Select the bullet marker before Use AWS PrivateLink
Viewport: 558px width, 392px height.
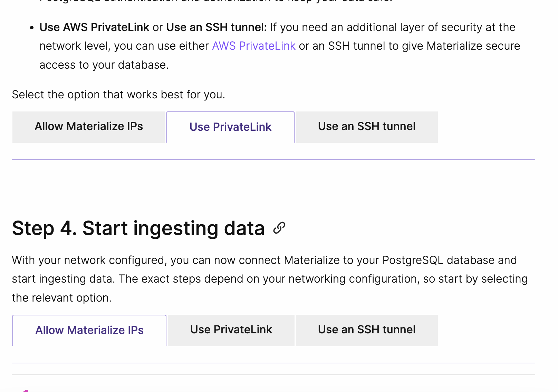(32, 28)
